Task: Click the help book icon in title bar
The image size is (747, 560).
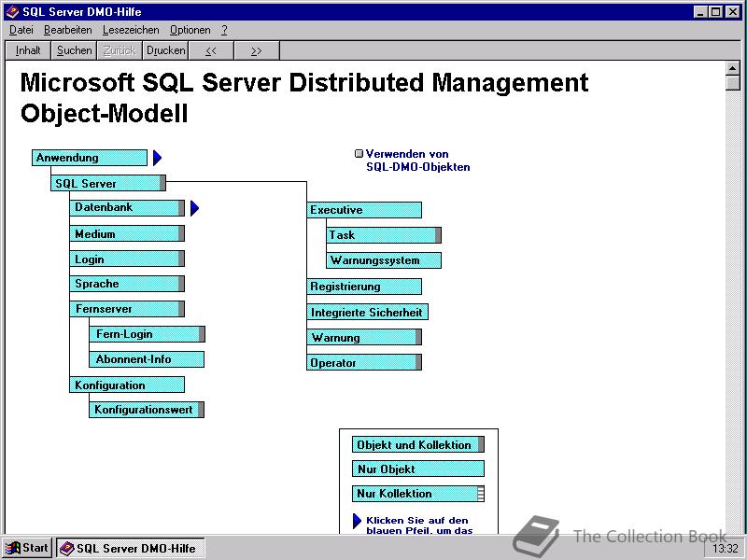Action: (12, 12)
